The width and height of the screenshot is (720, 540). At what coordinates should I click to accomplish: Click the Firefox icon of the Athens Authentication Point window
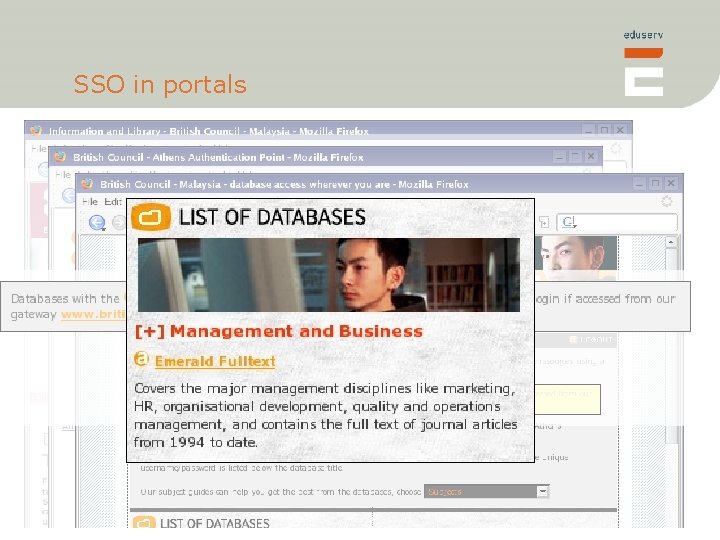pos(60,157)
